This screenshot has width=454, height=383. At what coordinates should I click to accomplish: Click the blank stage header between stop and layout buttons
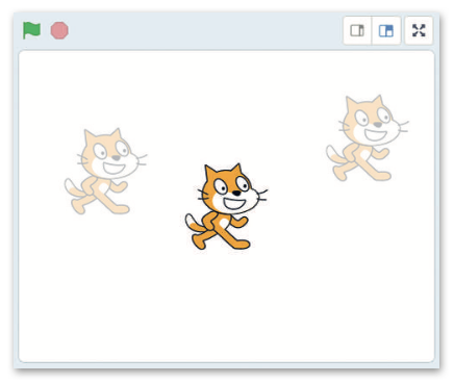tap(205, 31)
